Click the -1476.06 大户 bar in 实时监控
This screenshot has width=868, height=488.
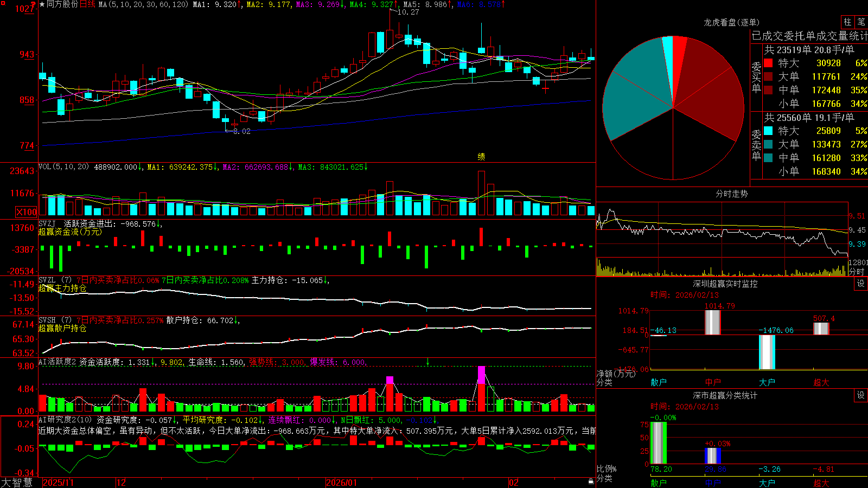pos(767,352)
